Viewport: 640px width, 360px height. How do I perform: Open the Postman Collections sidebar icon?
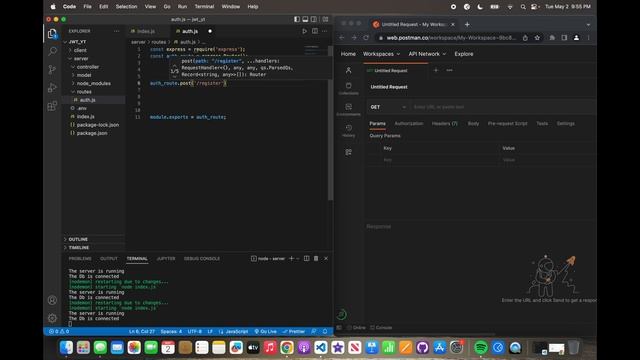click(x=349, y=88)
